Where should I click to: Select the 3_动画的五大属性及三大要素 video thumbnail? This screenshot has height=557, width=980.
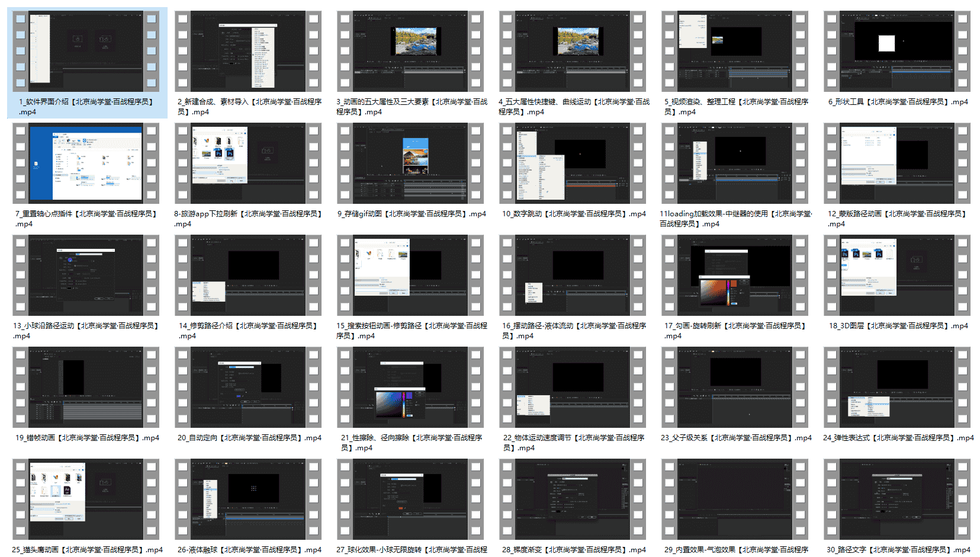410,51
